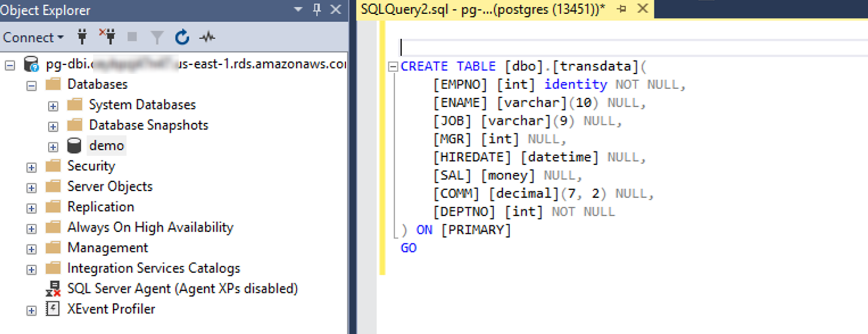Expand the XEvent Profiler node

pyautogui.click(x=31, y=310)
